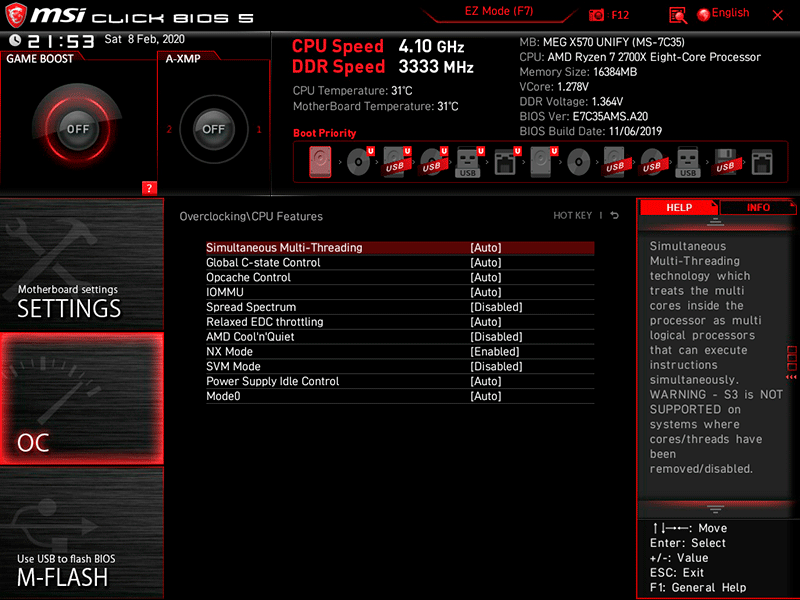Change Spread Spectrum [Disabled] value
The height and width of the screenshot is (600, 800).
[496, 307]
